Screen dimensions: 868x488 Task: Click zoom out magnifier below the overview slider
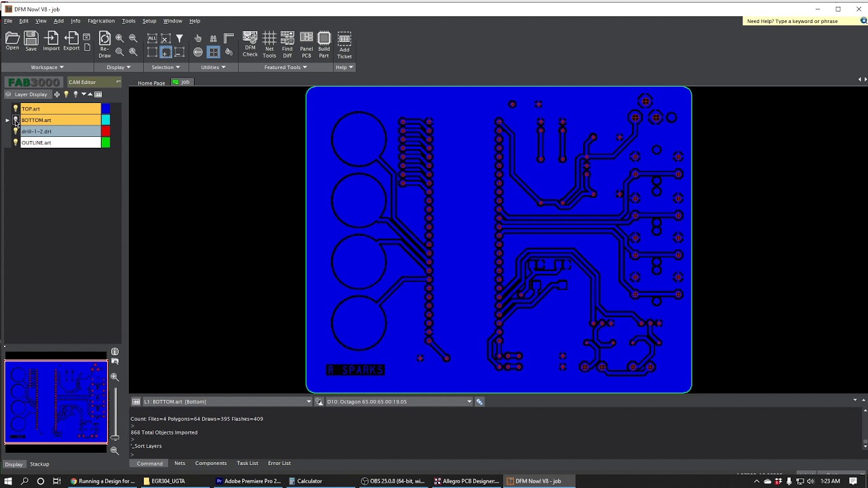pyautogui.click(x=115, y=450)
